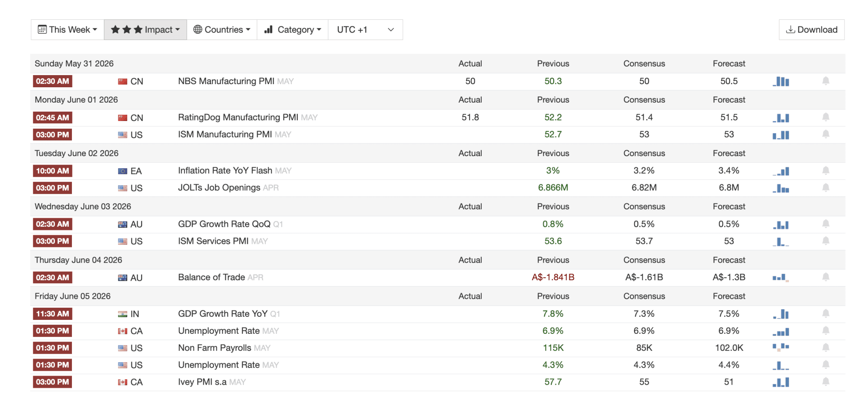Screen dimensions: 868x404
Task: Open the Non Farm Payrolls event link
Action: (x=215, y=348)
